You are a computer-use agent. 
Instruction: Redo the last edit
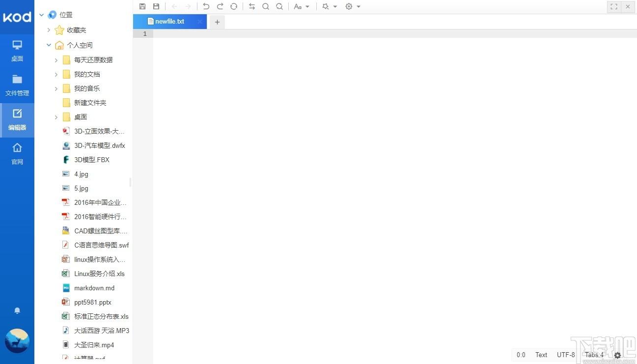tap(220, 6)
